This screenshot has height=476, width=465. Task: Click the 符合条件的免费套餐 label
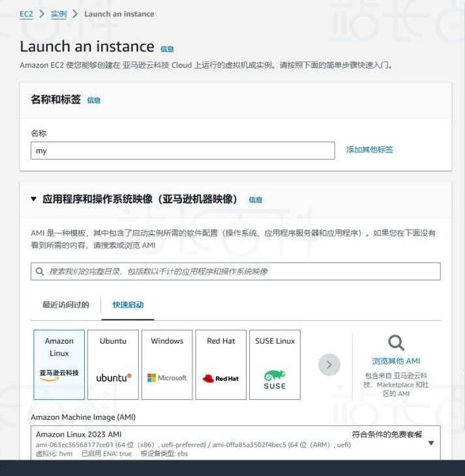tap(387, 434)
